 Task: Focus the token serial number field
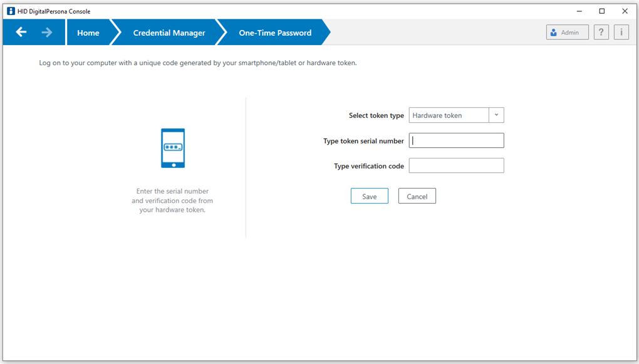coord(456,141)
